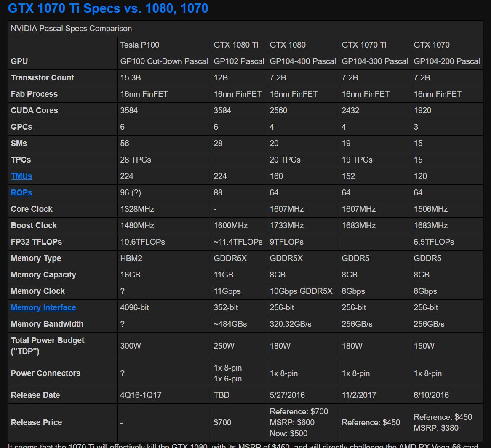491x448 pixels.
Task: Select the 10.6TFLOPs value
Action: pyautogui.click(x=142, y=242)
